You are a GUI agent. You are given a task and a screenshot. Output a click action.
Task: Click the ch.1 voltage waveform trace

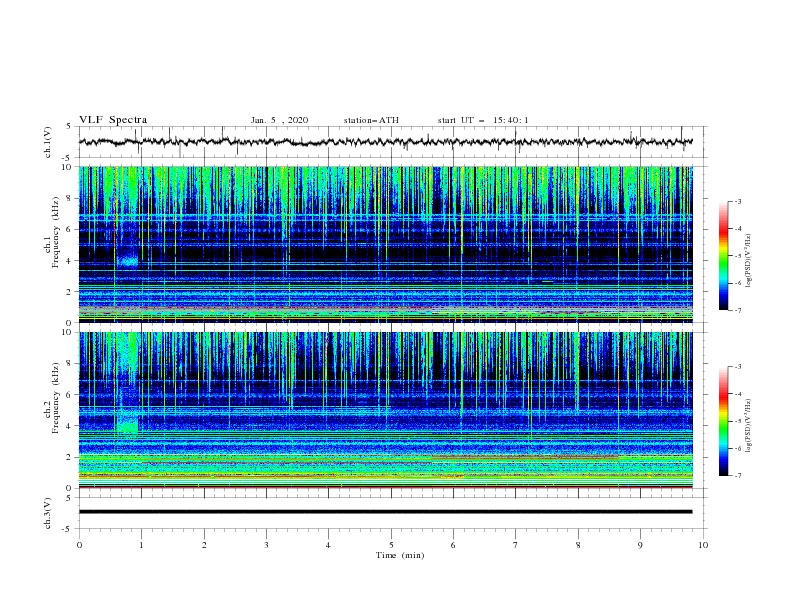click(x=385, y=142)
